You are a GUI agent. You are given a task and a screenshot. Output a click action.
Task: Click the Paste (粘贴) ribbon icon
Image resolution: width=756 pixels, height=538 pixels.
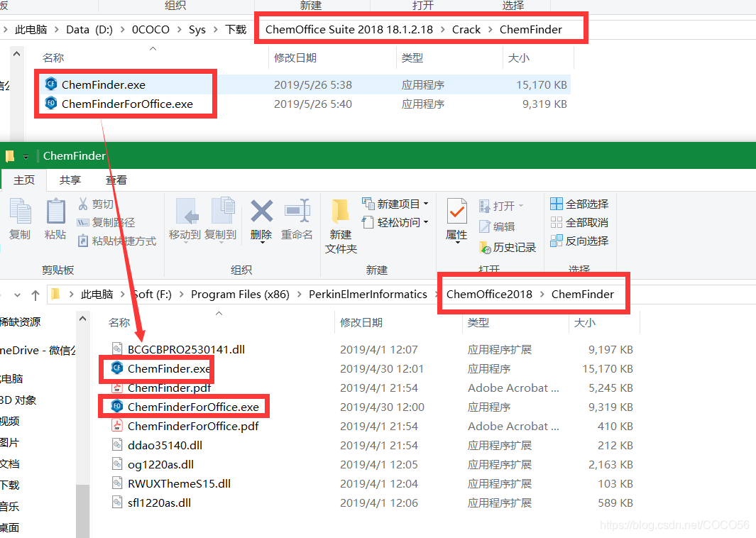pos(55,219)
